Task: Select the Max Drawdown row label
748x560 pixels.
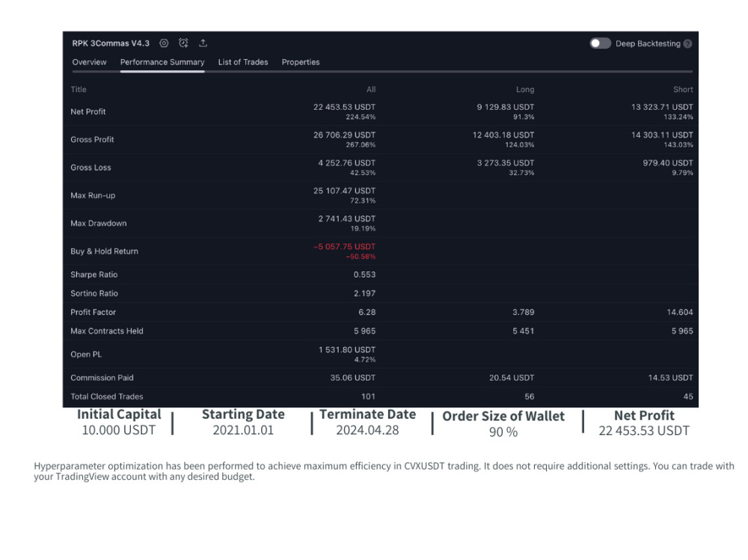Action: tap(99, 224)
